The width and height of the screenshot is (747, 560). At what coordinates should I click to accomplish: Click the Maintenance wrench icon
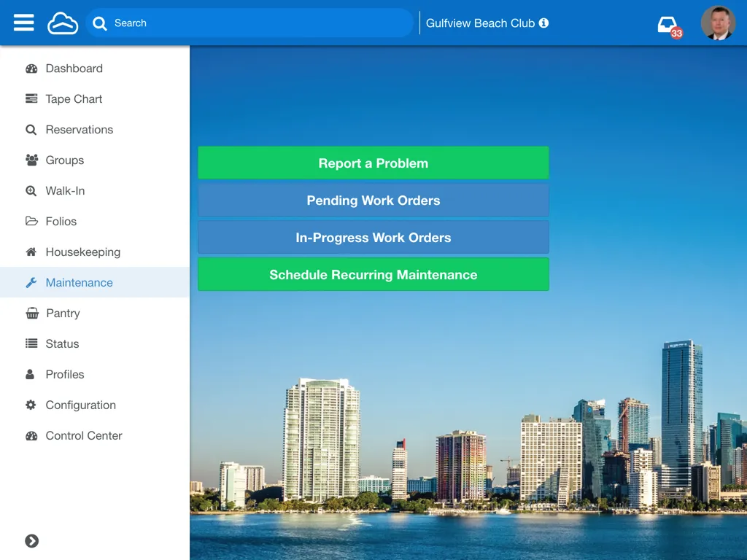click(x=31, y=282)
